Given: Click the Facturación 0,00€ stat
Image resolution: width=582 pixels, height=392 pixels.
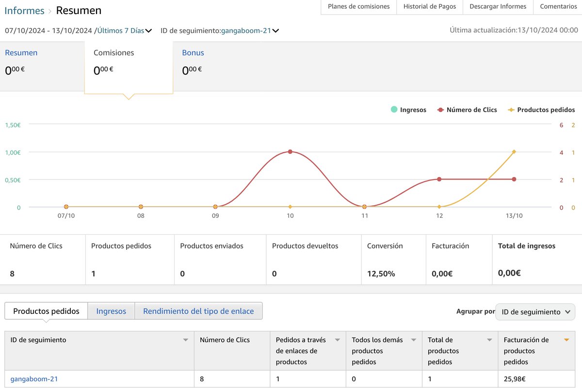Looking at the screenshot, I should [459, 260].
